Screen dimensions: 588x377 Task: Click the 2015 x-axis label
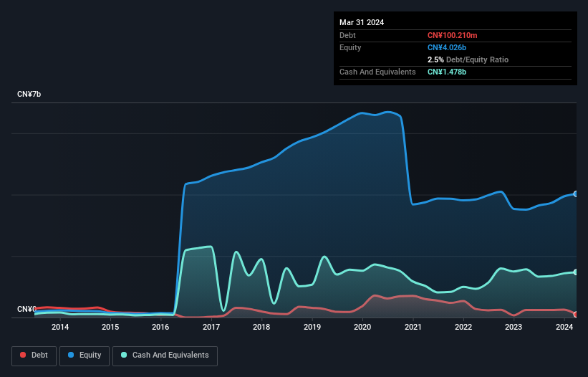pyautogui.click(x=110, y=327)
